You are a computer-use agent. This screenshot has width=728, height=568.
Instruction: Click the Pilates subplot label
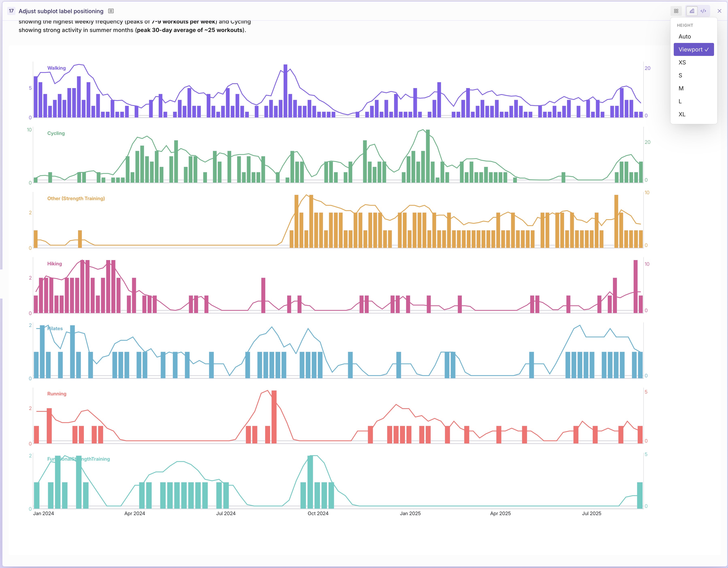(x=55, y=329)
